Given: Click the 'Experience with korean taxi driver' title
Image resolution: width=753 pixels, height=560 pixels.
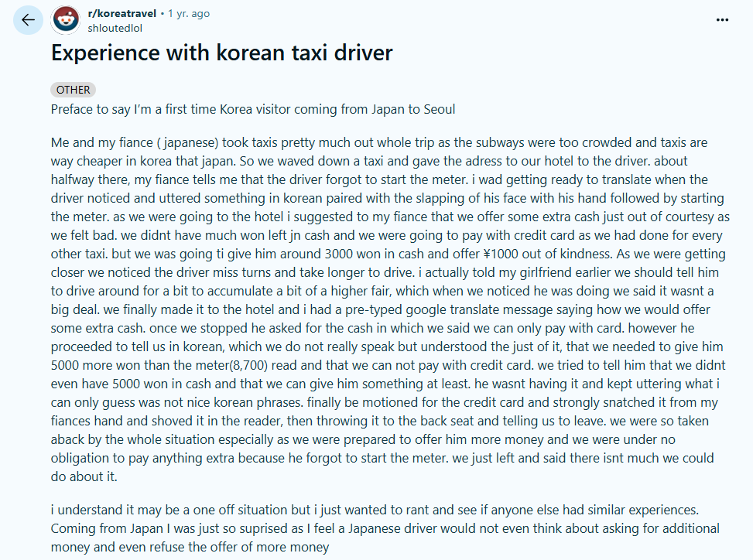Looking at the screenshot, I should [222, 53].
